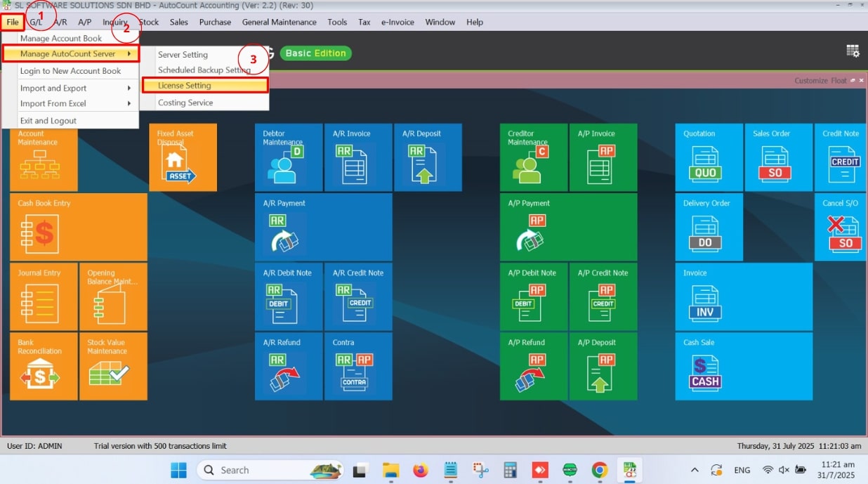Image resolution: width=868 pixels, height=484 pixels.
Task: Select License Setting from the submenu
Action: click(x=204, y=86)
